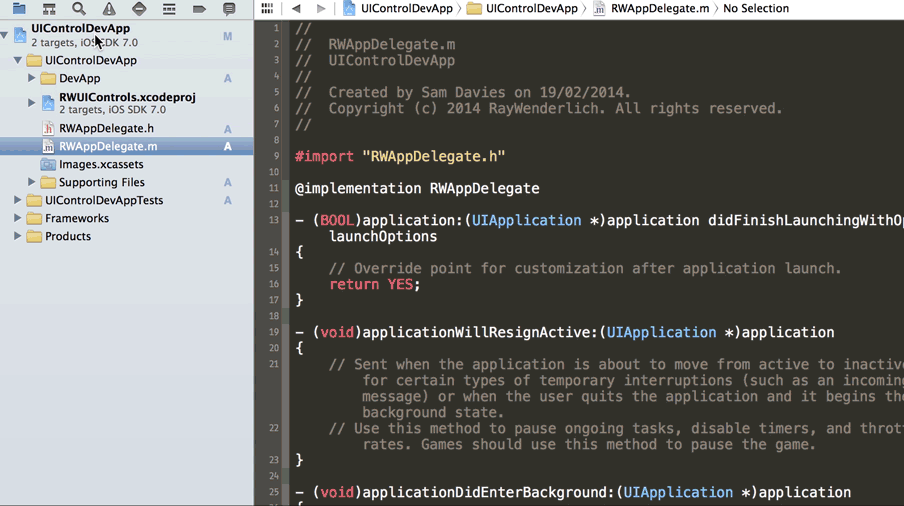
Task: Click the #import "RWAppDelegate.h" line
Action: [400, 156]
